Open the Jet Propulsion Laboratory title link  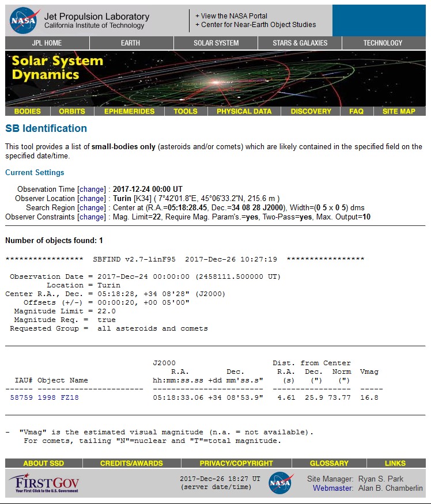tap(96, 16)
